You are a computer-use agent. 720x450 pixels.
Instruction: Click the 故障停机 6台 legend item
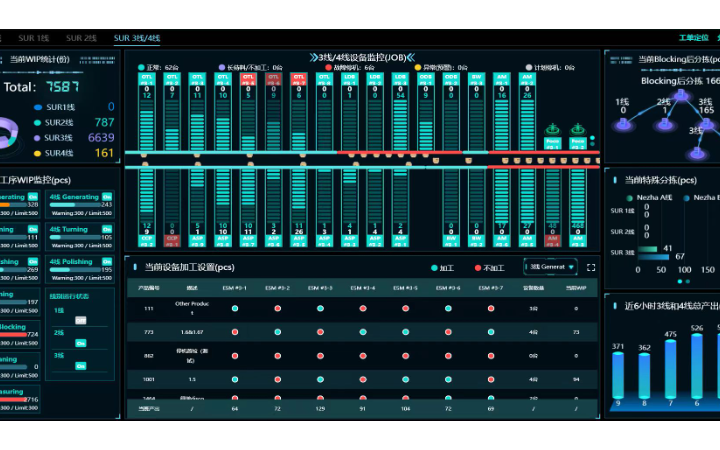(x=350, y=68)
